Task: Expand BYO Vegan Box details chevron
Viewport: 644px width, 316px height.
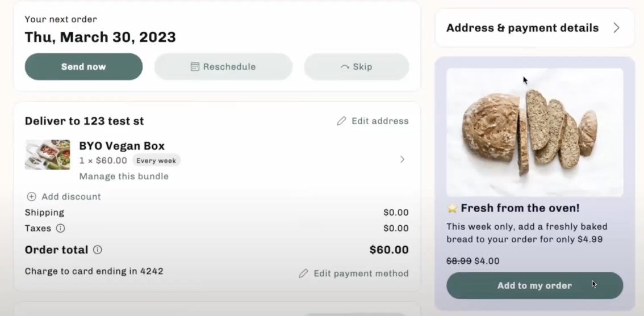Action: pos(402,159)
